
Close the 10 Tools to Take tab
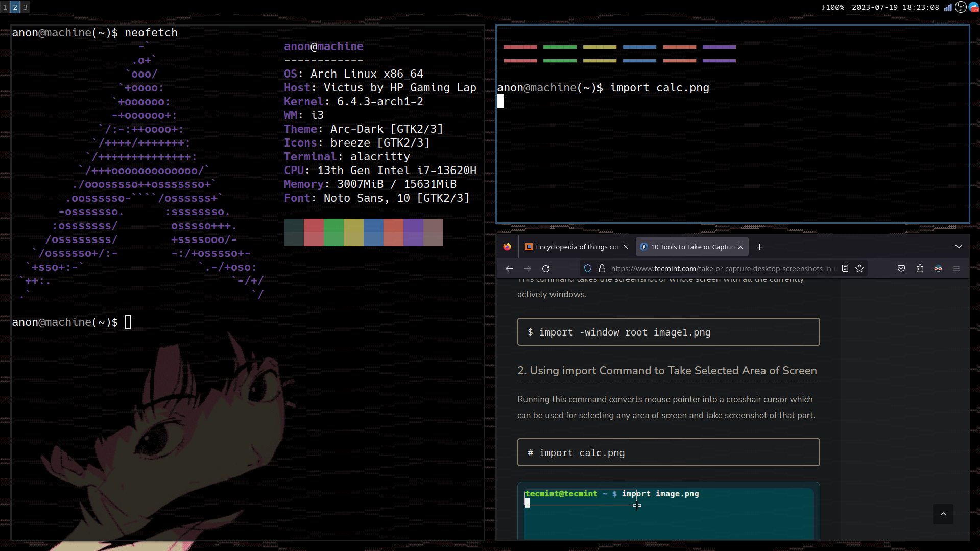740,247
